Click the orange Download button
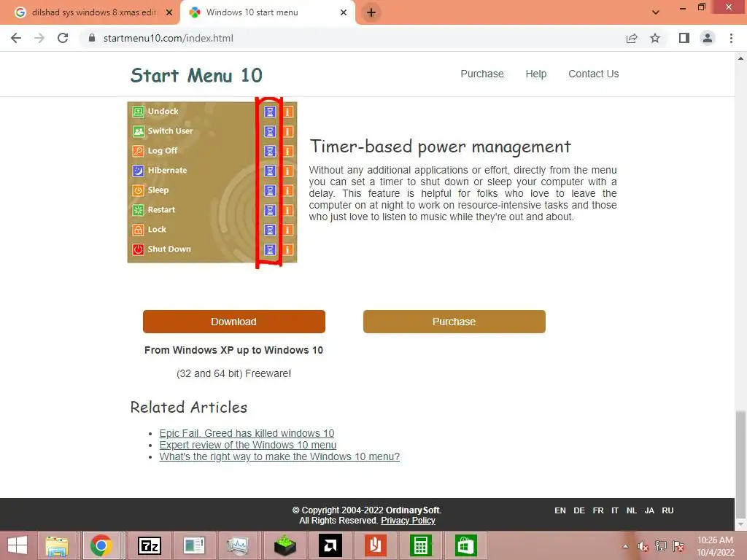 pyautogui.click(x=234, y=322)
